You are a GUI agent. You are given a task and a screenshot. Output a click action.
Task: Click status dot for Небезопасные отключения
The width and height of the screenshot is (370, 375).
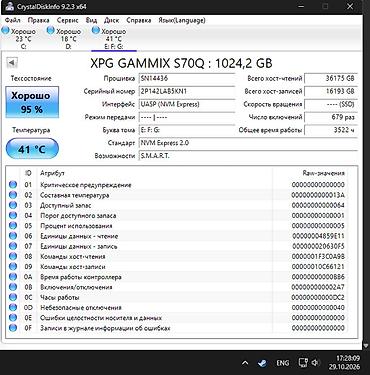click(x=13, y=307)
